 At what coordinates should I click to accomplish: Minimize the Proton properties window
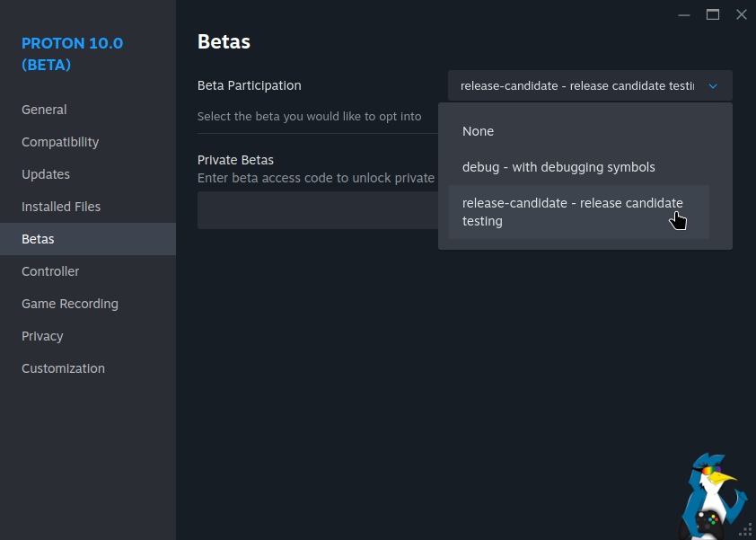pos(684,14)
